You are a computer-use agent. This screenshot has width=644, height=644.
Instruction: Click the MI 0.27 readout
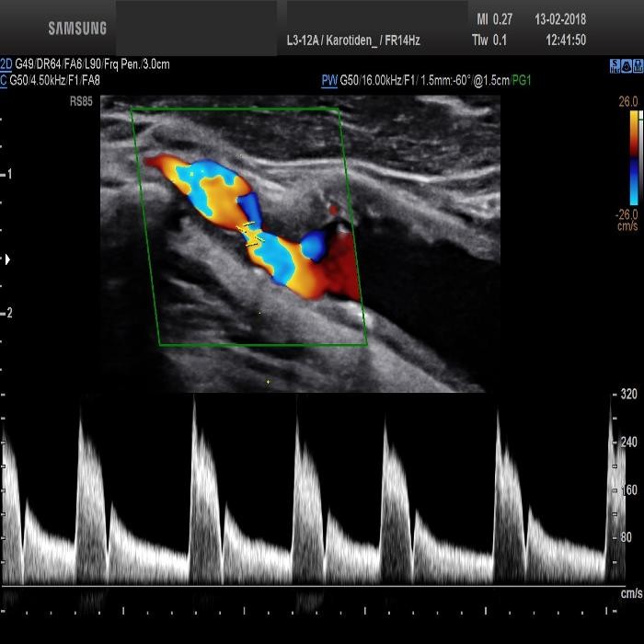point(494,19)
